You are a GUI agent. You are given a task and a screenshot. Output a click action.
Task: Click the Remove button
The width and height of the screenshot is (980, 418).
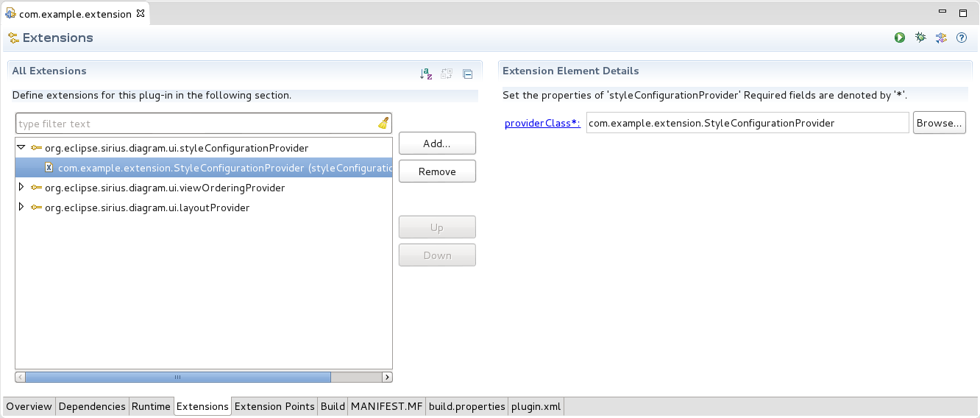pyautogui.click(x=437, y=171)
